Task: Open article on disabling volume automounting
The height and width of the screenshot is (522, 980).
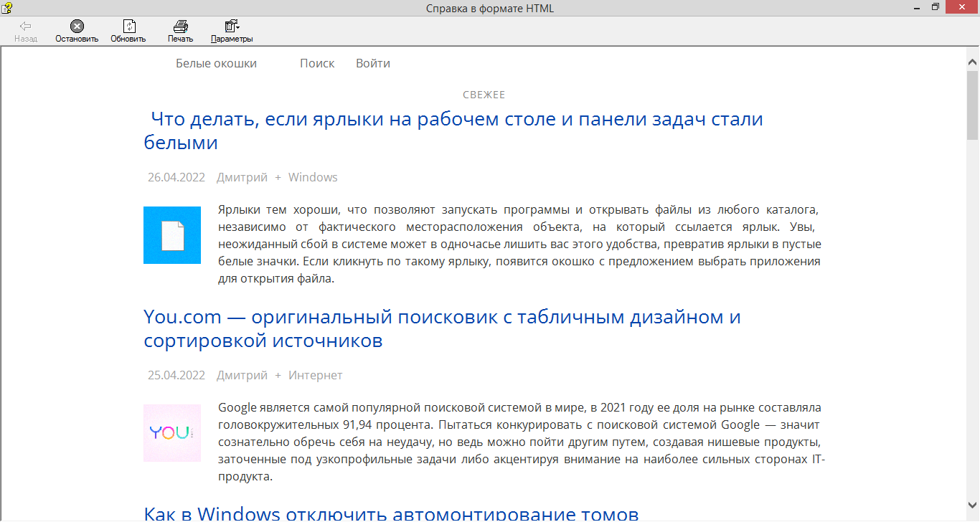Action: click(x=391, y=513)
